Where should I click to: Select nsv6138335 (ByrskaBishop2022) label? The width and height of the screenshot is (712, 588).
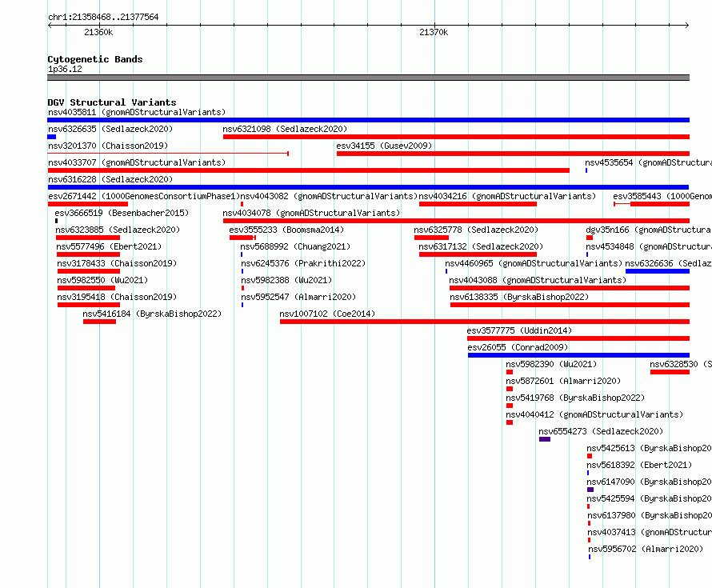pyautogui.click(x=519, y=297)
